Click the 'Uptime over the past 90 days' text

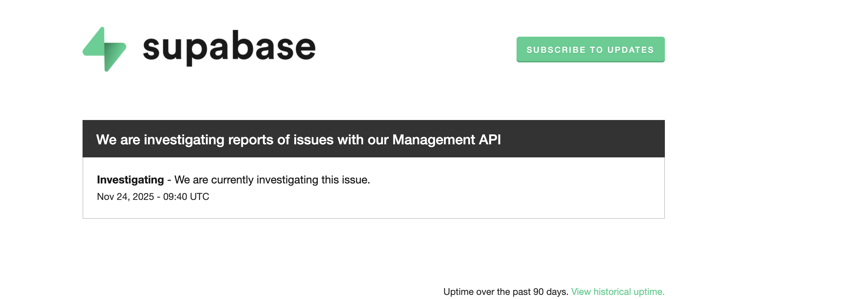(506, 292)
